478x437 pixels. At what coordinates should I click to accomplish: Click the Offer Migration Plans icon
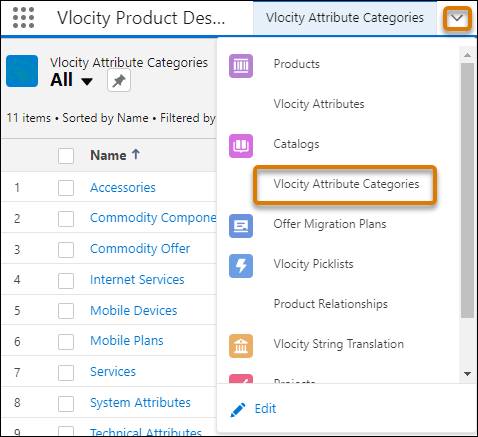coord(241,226)
